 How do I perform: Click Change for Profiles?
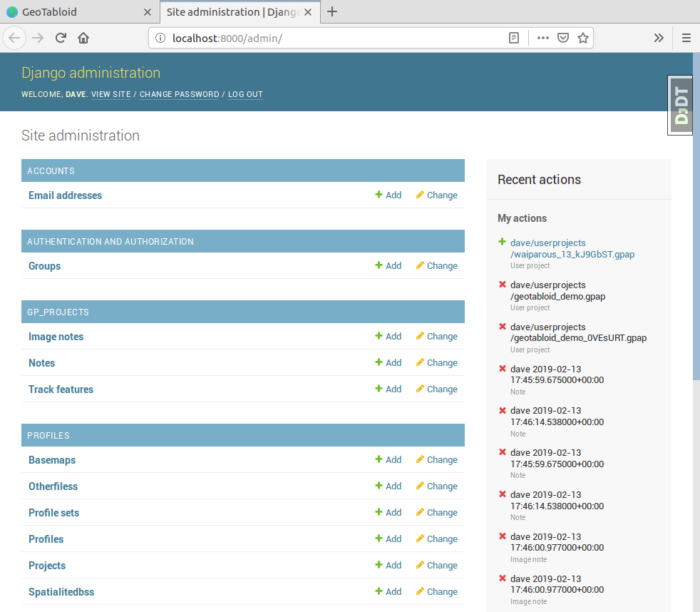click(x=436, y=539)
